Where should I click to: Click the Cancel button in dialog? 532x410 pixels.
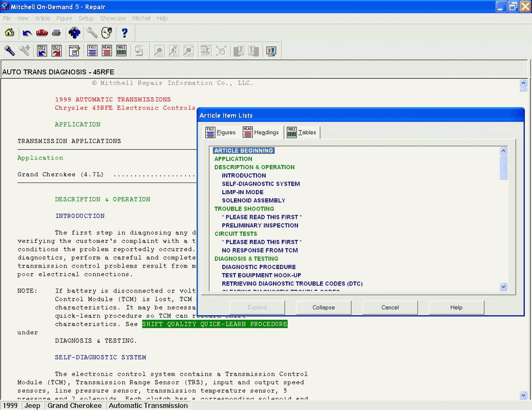click(390, 307)
